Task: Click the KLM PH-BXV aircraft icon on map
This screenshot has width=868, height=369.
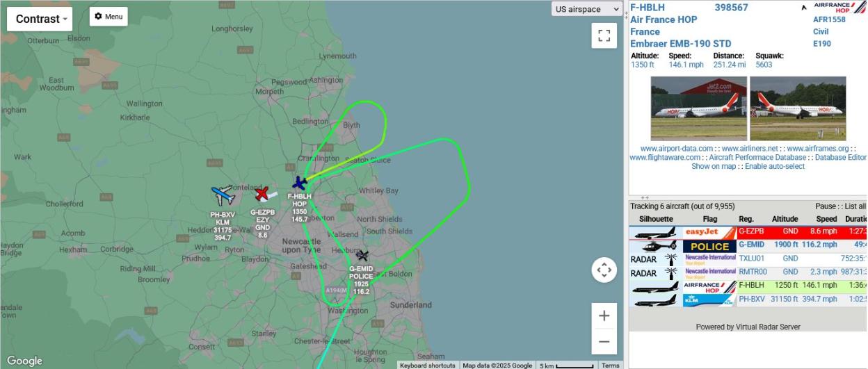Action: click(x=223, y=195)
